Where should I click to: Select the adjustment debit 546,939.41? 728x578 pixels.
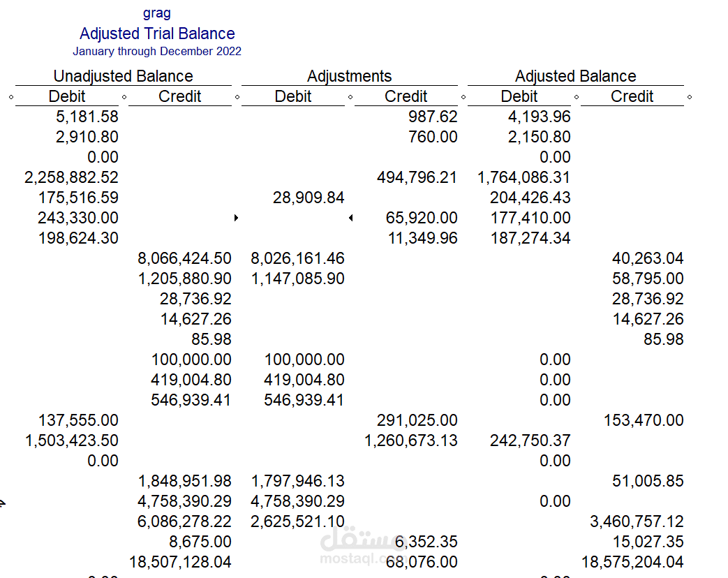(304, 400)
